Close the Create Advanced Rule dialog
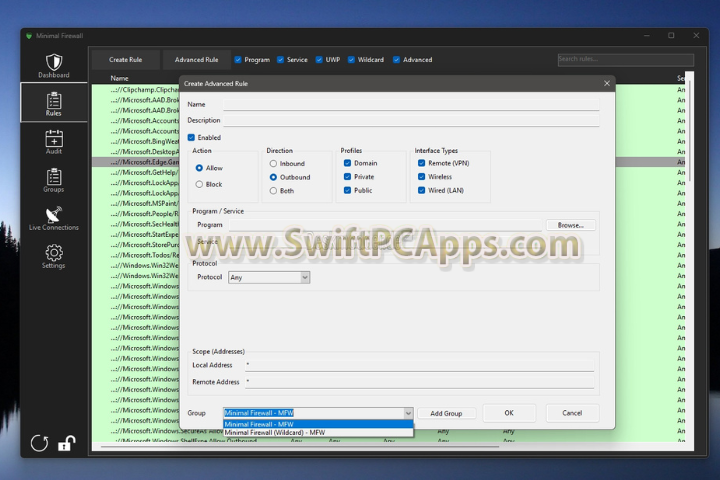The height and width of the screenshot is (480, 720). pyautogui.click(x=607, y=83)
